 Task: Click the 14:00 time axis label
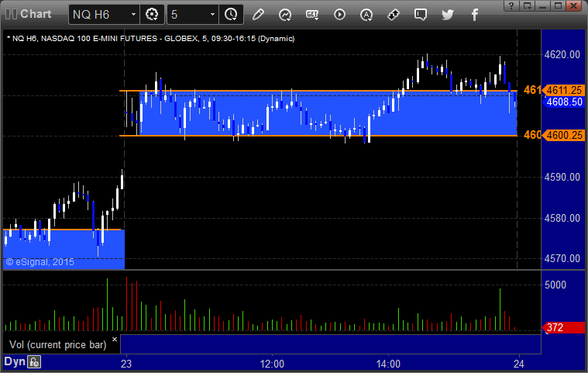[x=388, y=364]
